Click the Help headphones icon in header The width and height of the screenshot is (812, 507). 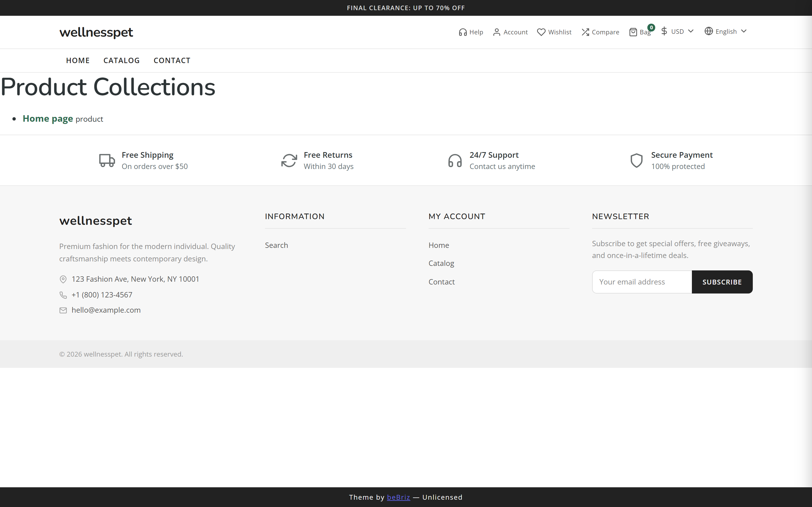[x=463, y=32]
